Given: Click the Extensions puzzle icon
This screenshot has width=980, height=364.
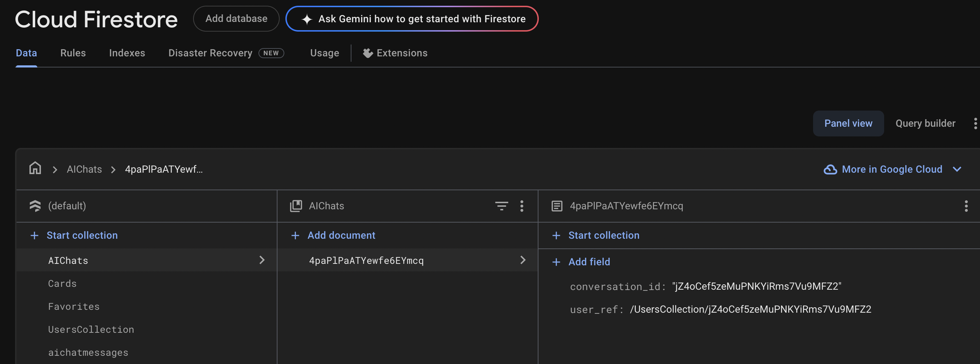Looking at the screenshot, I should coord(368,53).
